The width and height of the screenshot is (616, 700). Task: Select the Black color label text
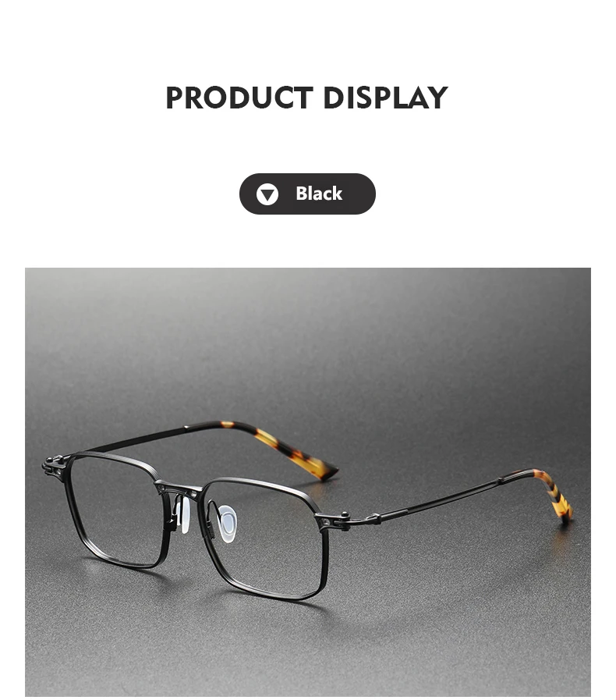click(x=319, y=194)
